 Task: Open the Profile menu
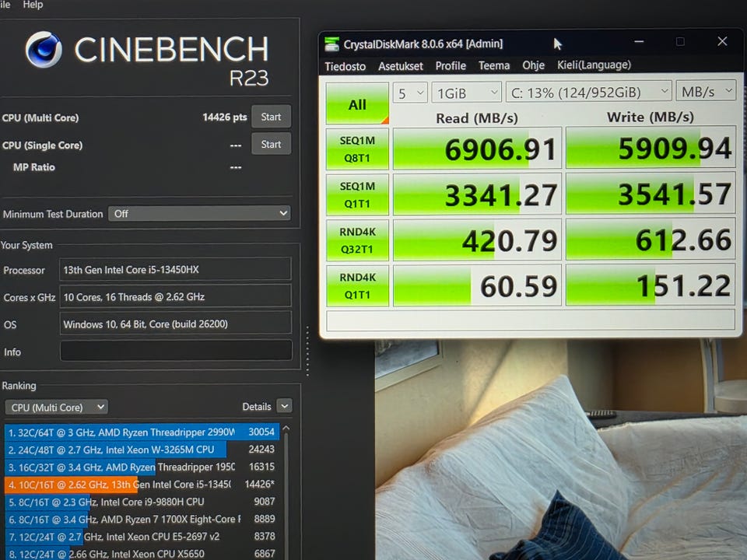[x=451, y=65]
